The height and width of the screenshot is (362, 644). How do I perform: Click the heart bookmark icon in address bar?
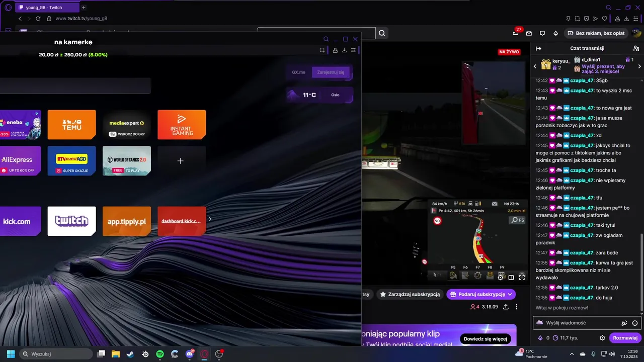(604, 19)
